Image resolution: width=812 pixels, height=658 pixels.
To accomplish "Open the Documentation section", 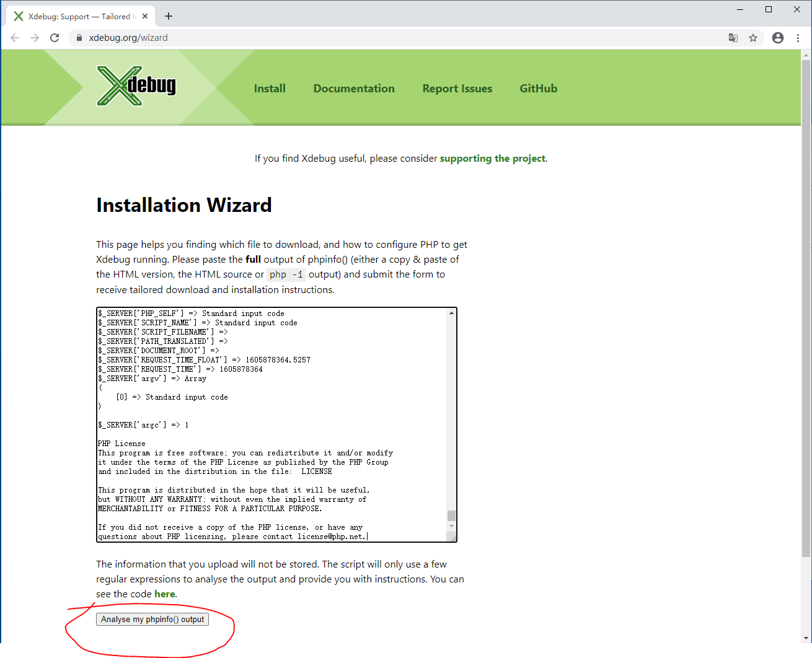I will pos(354,88).
